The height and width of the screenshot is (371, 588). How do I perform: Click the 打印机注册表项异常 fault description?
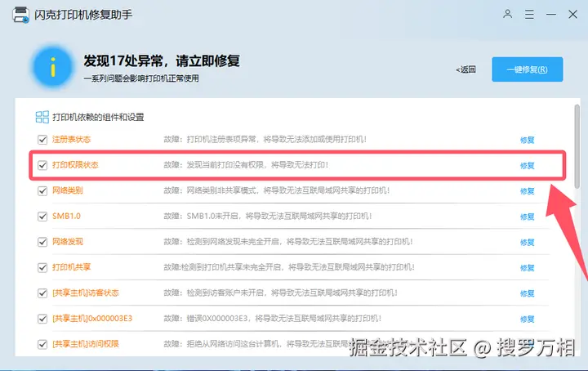click(x=265, y=139)
